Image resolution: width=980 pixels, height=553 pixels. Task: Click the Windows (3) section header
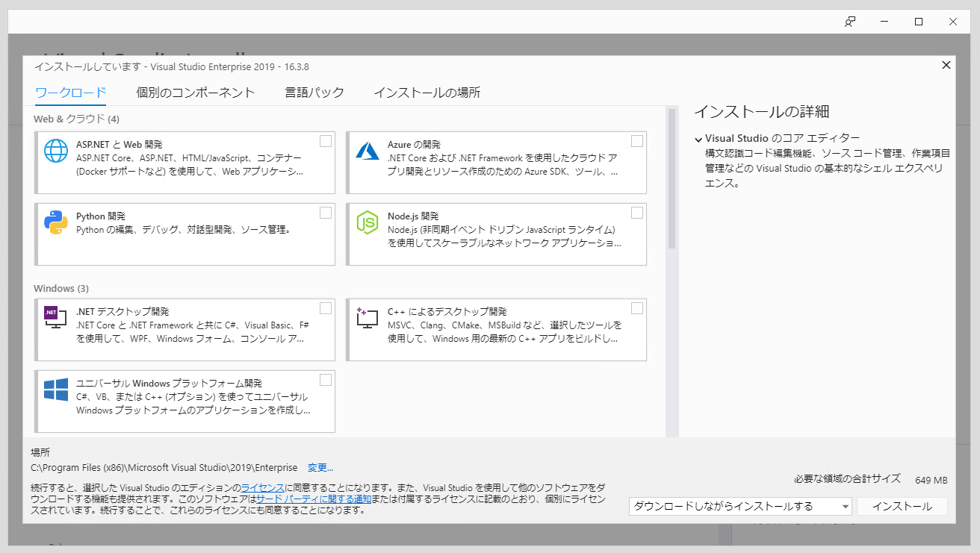pos(61,288)
